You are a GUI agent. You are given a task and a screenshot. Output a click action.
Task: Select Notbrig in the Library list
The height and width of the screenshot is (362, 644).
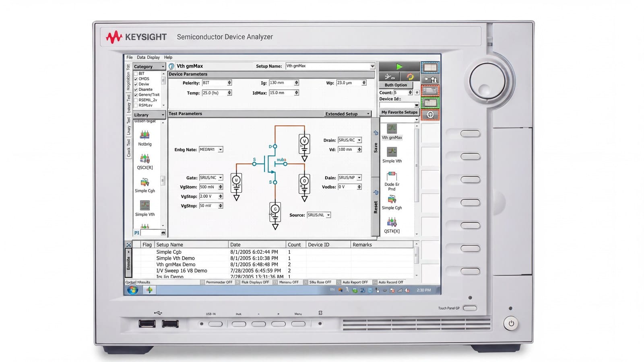pos(145,138)
